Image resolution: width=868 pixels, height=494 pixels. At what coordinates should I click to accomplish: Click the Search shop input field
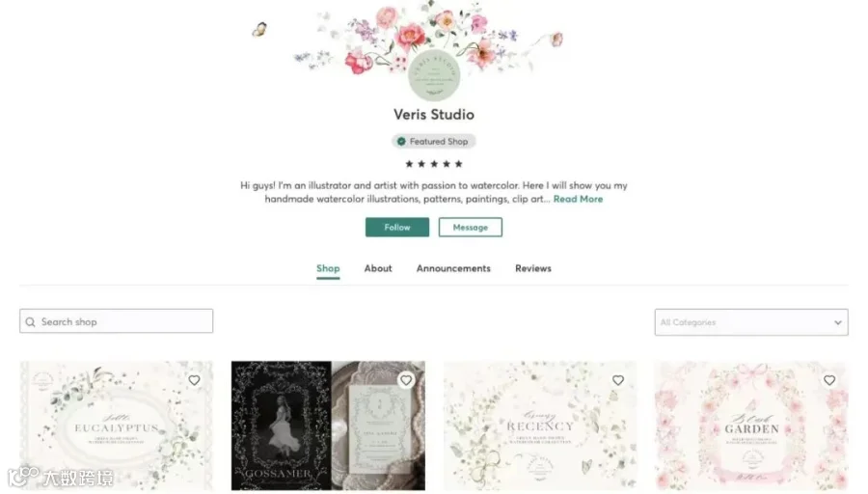pyautogui.click(x=117, y=321)
